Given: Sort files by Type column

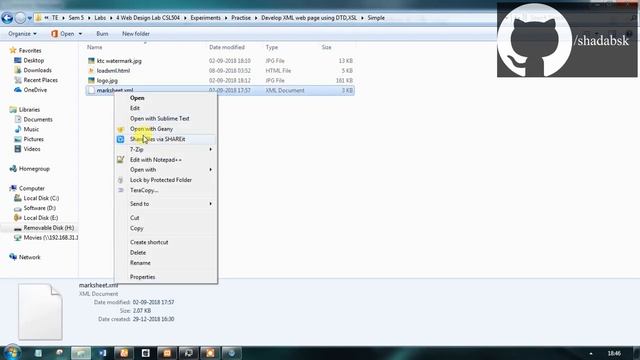Looking at the screenshot, I should pyautogui.click(x=271, y=47).
